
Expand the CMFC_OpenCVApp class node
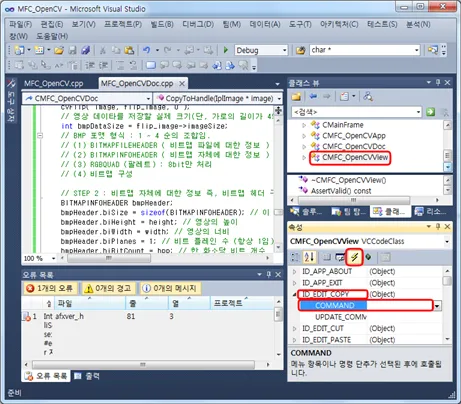tap(304, 136)
